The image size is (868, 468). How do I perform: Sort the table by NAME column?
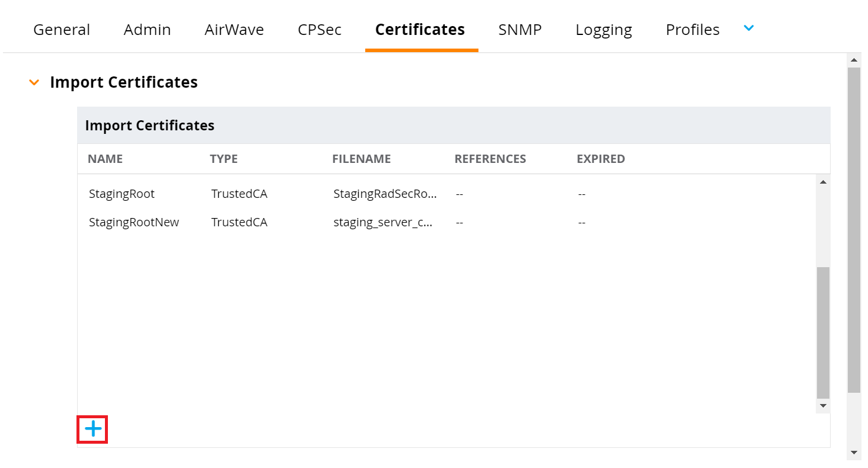point(105,159)
